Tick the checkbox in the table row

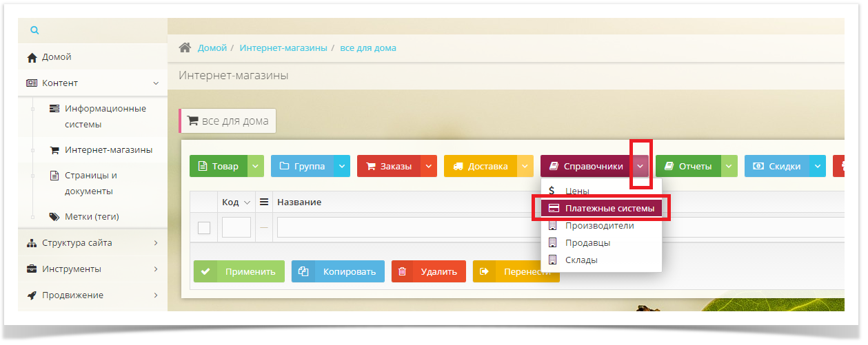[x=204, y=228]
